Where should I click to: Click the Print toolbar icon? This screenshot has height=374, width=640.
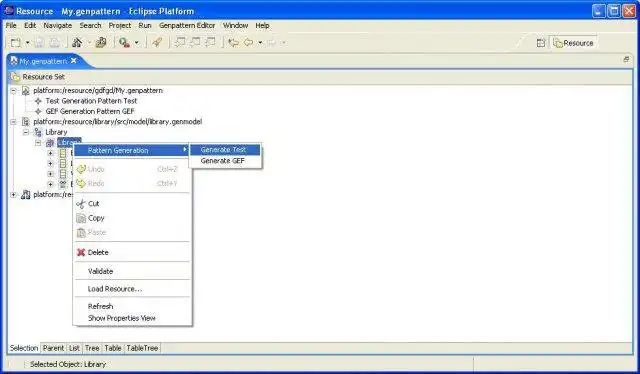(54, 42)
